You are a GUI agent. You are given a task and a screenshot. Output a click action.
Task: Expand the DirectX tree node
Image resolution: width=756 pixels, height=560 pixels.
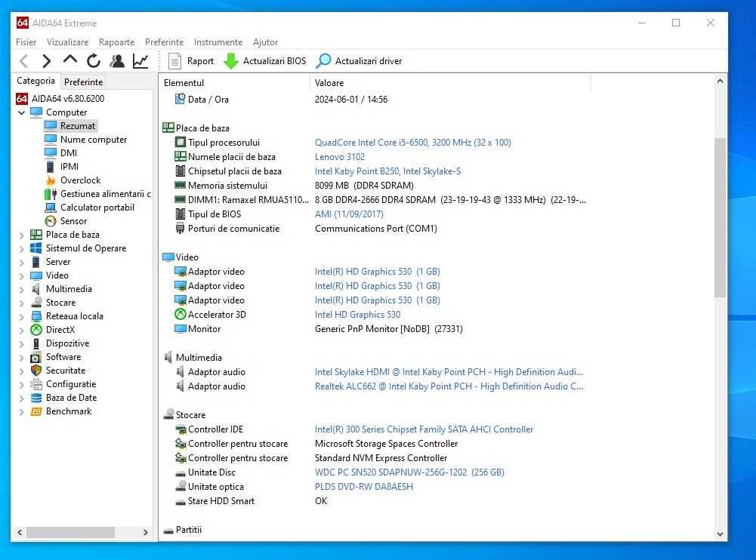click(x=21, y=330)
